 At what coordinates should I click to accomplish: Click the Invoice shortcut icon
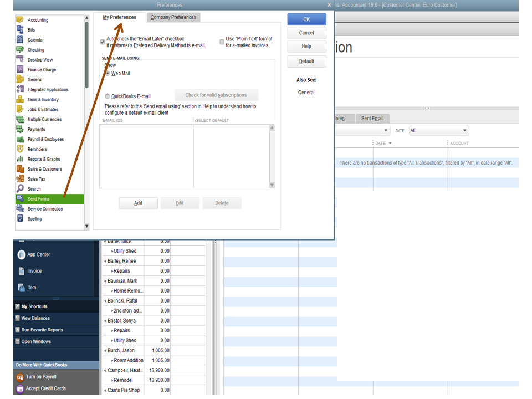(x=21, y=271)
